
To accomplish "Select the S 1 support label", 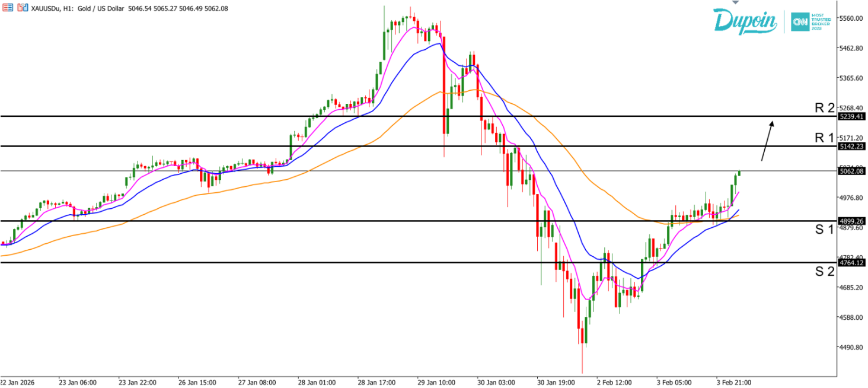I will tap(824, 230).
